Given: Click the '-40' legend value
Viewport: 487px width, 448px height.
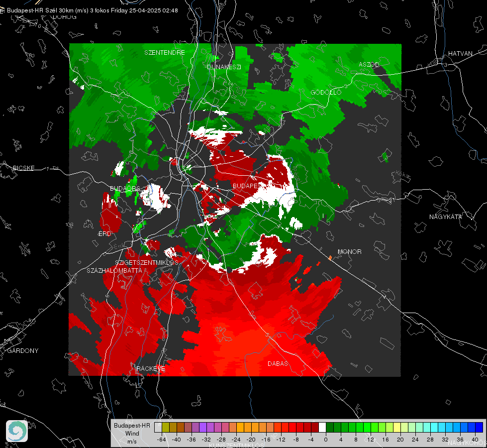Looking at the screenshot, I should (x=177, y=440).
